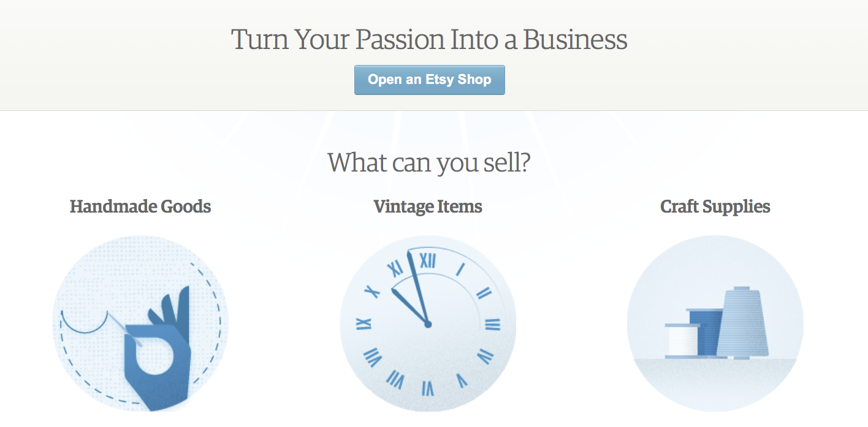Select the Craft Supplies heading
The image size is (868, 427).
pos(715,206)
